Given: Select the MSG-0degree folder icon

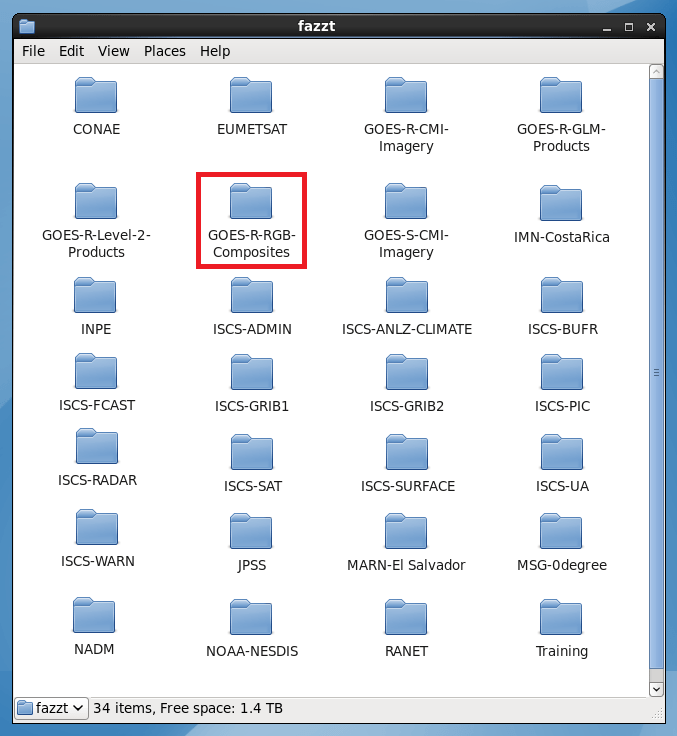Looking at the screenshot, I should 561,531.
